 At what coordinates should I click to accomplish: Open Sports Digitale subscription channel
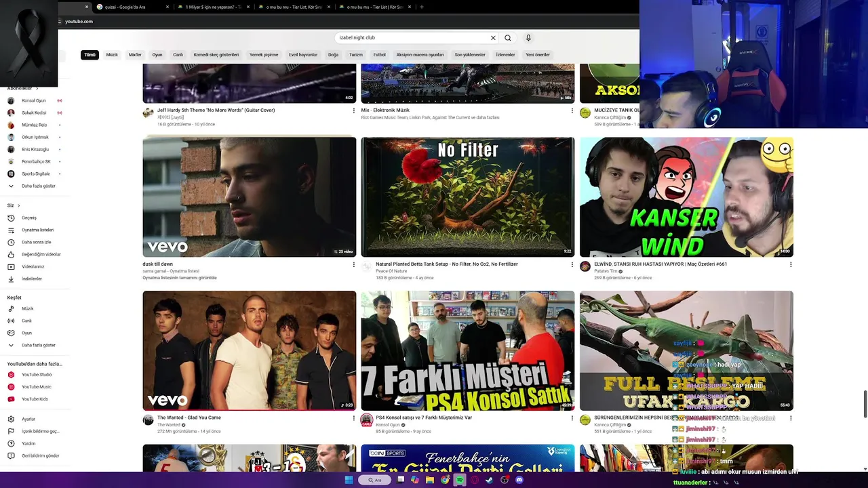[35, 174]
